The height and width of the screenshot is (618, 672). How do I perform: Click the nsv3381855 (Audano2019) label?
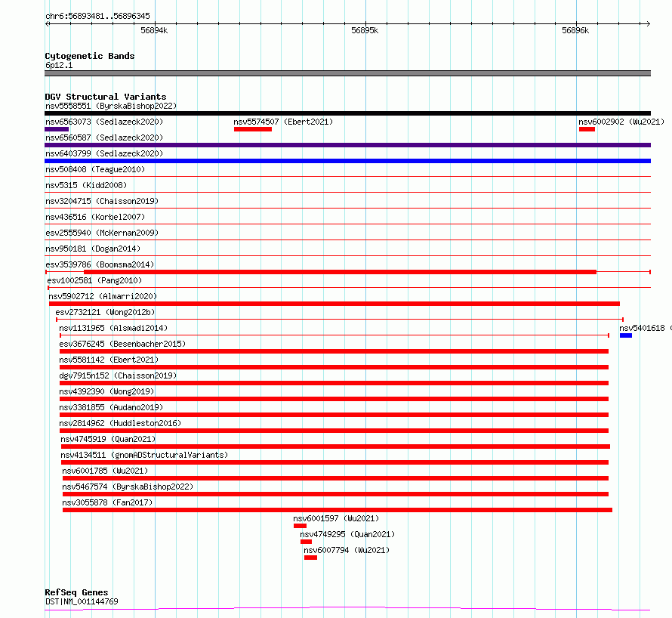click(x=111, y=407)
